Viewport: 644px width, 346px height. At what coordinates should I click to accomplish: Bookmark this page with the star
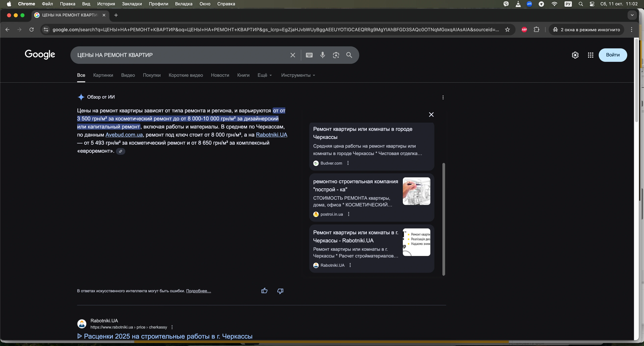click(x=507, y=30)
